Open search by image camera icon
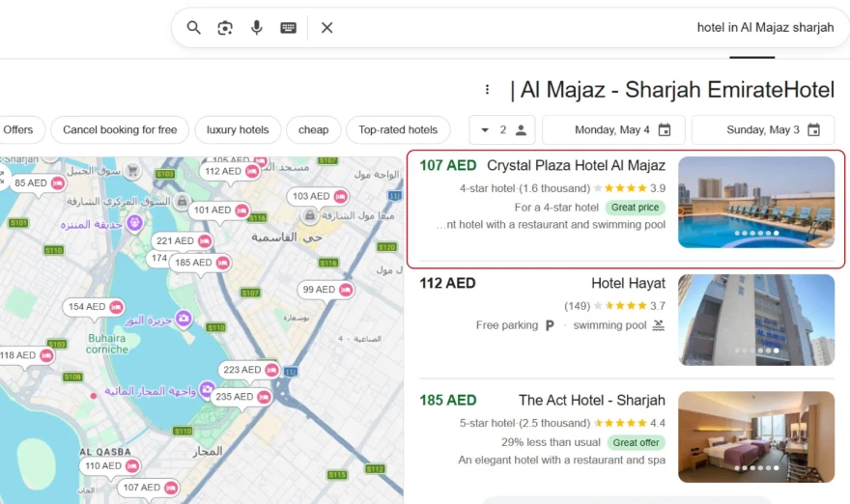This screenshot has width=850, height=504. pos(225,28)
